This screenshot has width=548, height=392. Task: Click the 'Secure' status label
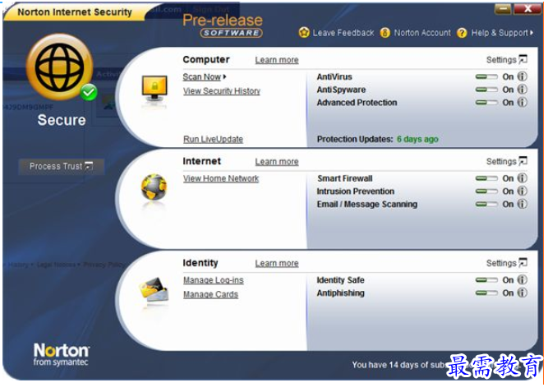tap(62, 120)
